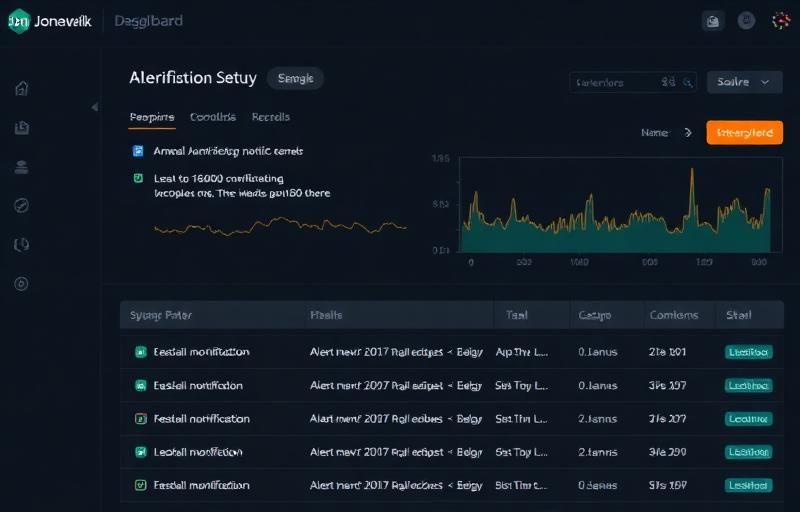The width and height of the screenshot is (800, 512).
Task: Collapse the sidebar using the left arrow
Action: (x=95, y=106)
